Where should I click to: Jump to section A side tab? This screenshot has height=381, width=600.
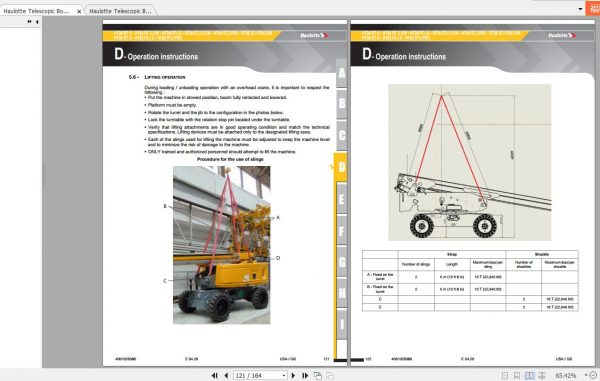click(x=341, y=73)
